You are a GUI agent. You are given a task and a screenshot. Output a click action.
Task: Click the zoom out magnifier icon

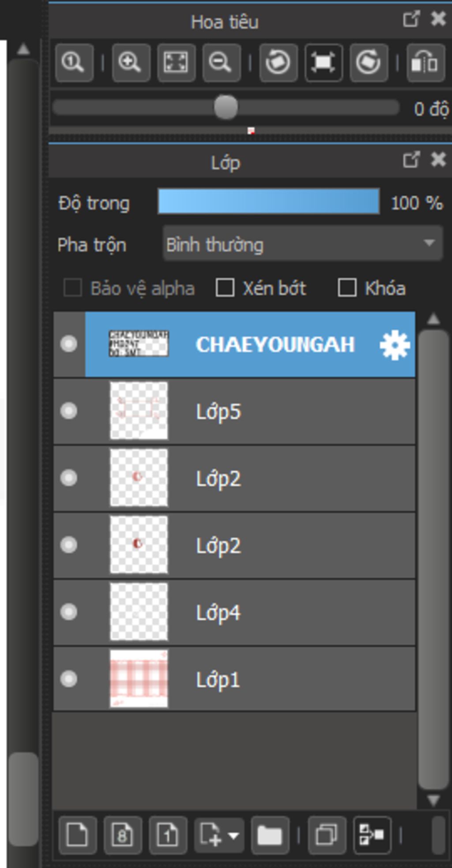(221, 63)
